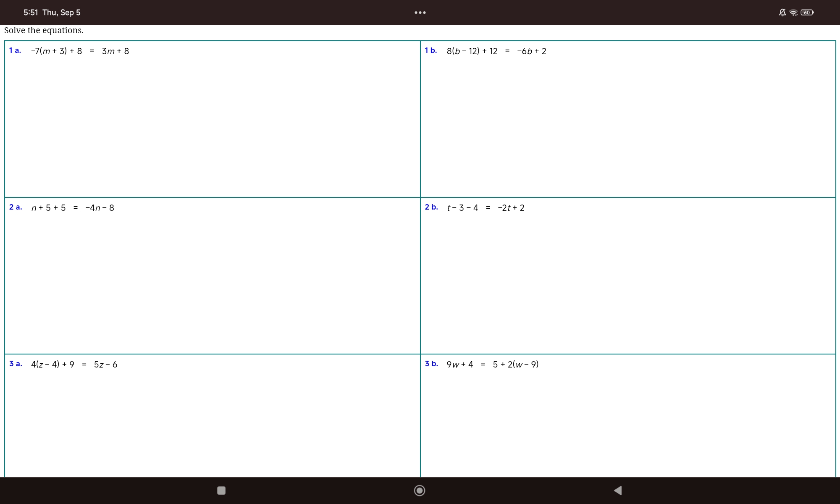
Task: Tap blank work area under problem 2 b.
Action: point(628,283)
